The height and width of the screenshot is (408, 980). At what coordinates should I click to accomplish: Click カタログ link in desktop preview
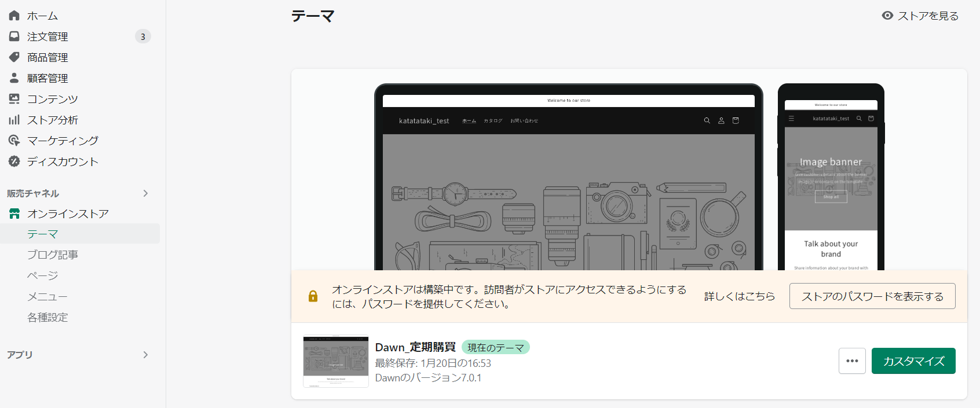coord(493,121)
